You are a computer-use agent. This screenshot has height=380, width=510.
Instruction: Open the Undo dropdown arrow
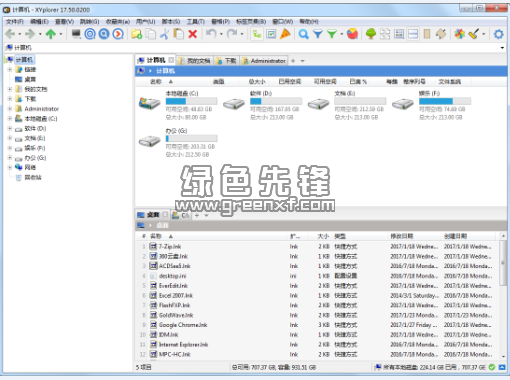point(221,34)
